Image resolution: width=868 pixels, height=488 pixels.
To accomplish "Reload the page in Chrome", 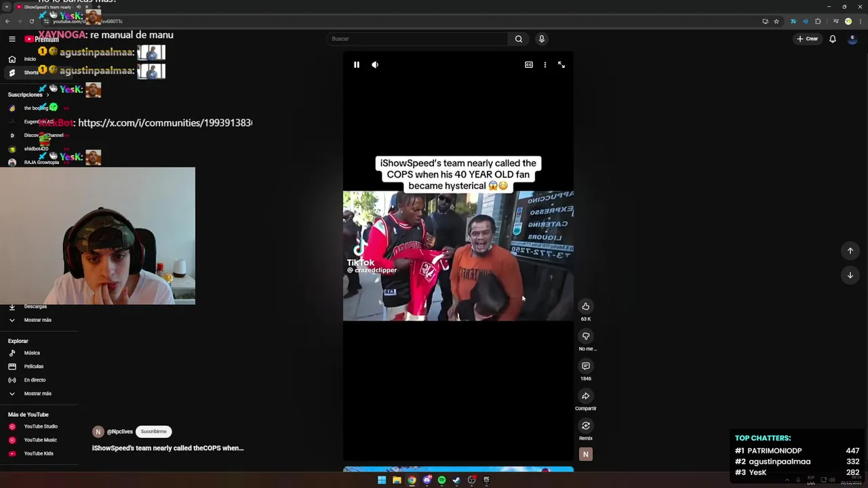I will click(x=31, y=21).
